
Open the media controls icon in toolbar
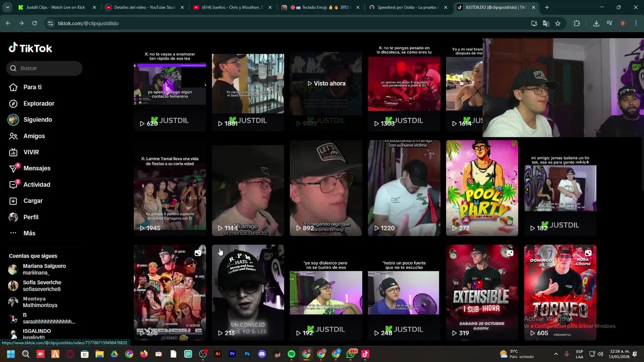click(x=609, y=23)
